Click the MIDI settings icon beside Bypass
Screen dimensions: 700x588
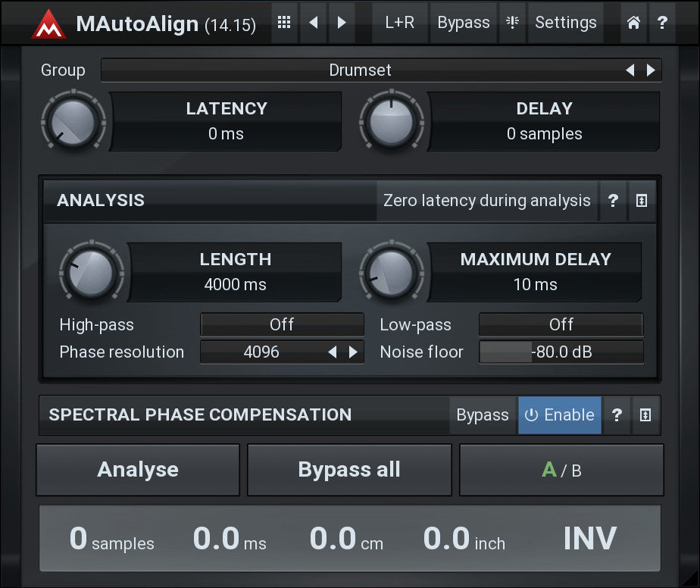513,23
